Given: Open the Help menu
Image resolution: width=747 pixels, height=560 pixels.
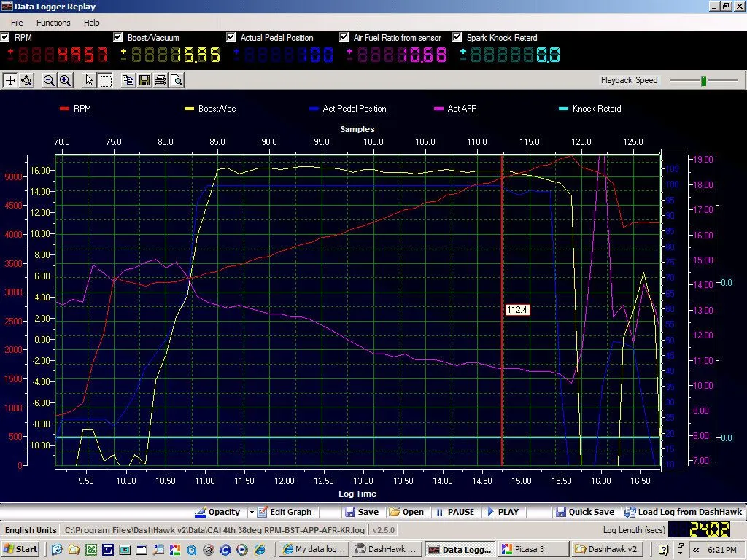Looking at the screenshot, I should [91, 23].
